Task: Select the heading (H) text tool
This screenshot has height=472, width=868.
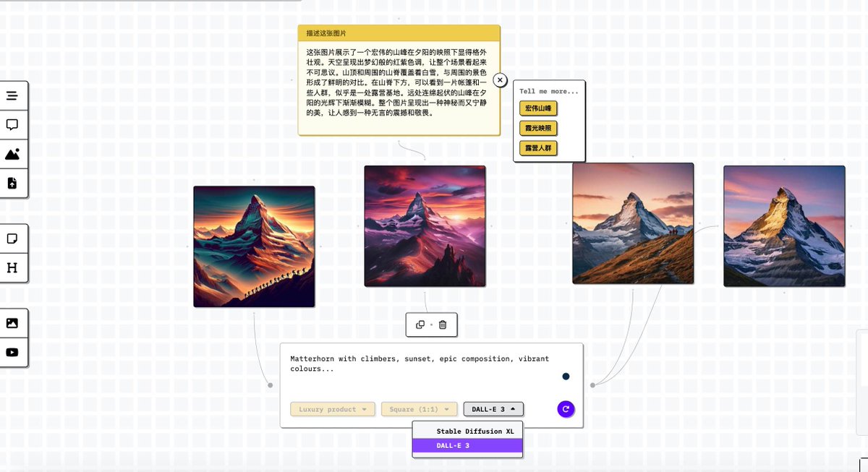Action: pyautogui.click(x=13, y=267)
